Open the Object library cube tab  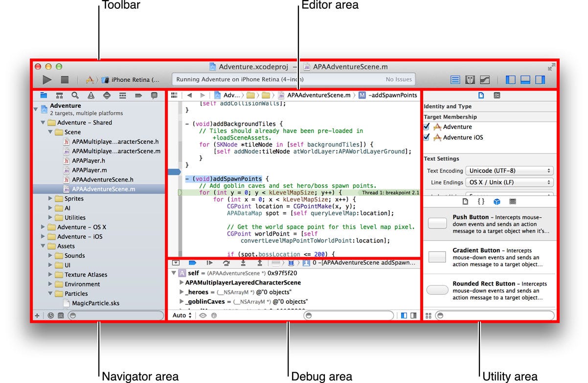pos(497,201)
